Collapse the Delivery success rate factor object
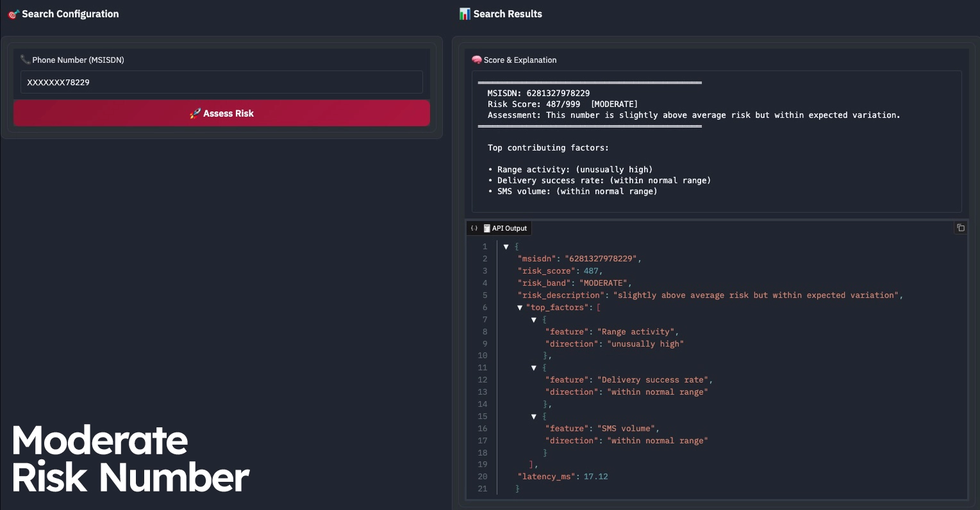The image size is (980, 510). (x=534, y=368)
